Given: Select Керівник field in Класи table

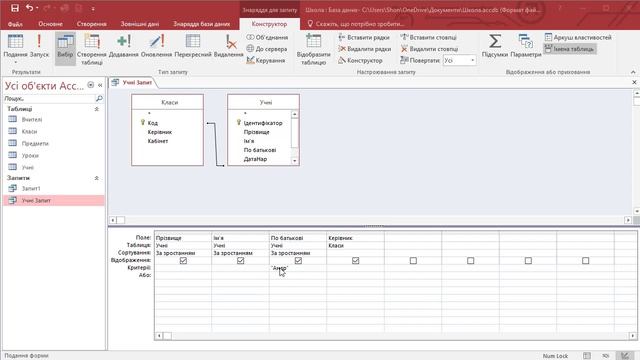Looking at the screenshot, I should [160, 132].
